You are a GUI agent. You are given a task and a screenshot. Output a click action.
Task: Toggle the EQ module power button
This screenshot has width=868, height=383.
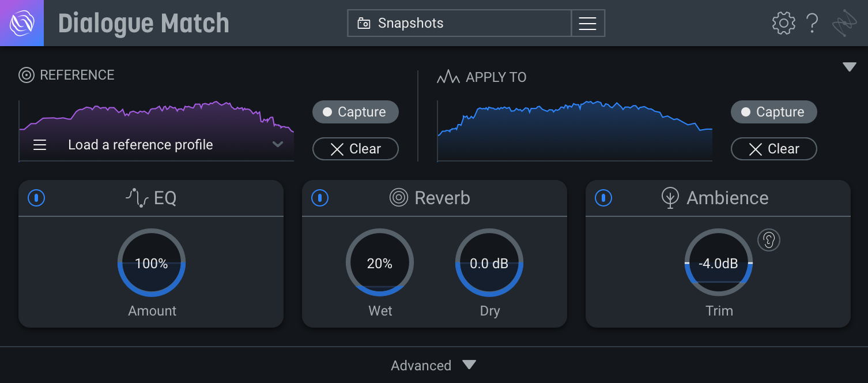tap(36, 198)
